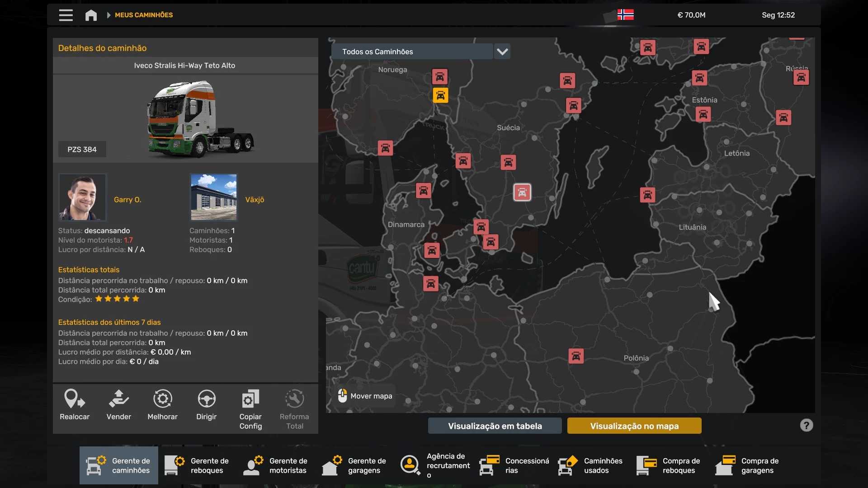Select the yellow highlighted truck marker

[x=440, y=95]
